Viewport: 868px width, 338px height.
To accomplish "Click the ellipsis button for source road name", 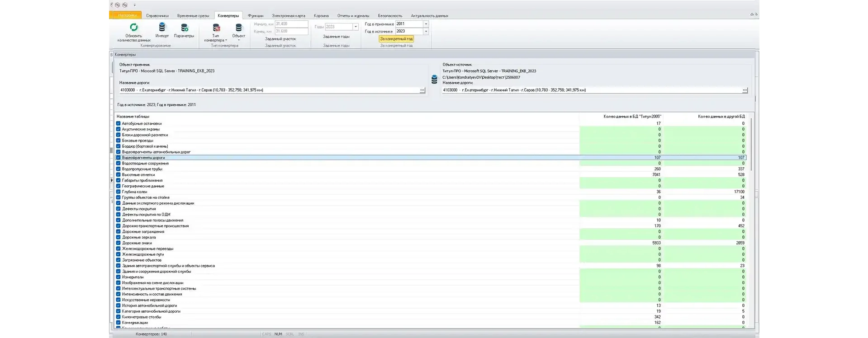I will pyautogui.click(x=745, y=90).
